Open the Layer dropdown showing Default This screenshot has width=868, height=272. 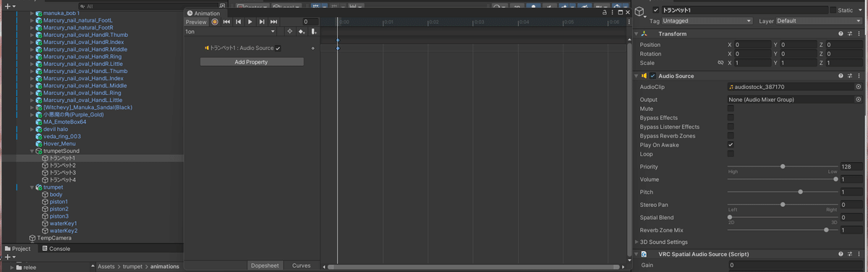(819, 21)
